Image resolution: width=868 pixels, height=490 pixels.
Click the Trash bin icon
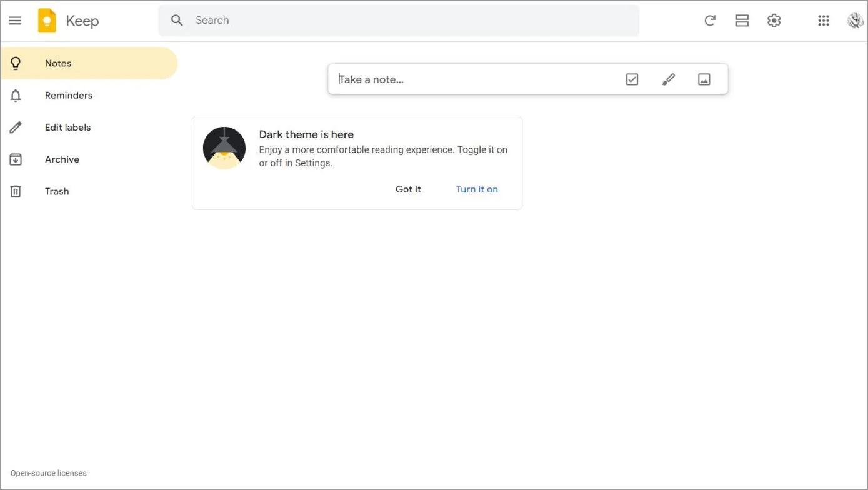coord(16,191)
